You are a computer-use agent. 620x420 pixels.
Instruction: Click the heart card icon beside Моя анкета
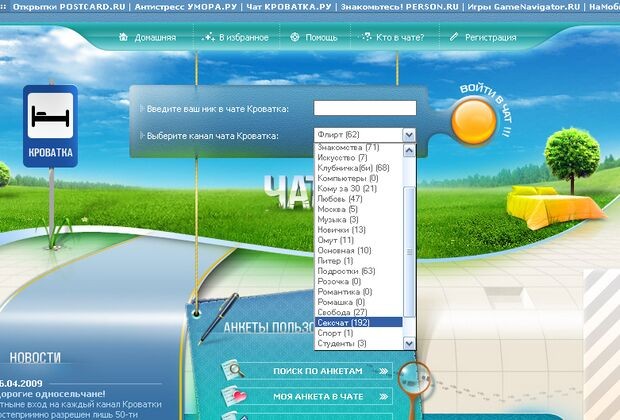pos(234,396)
